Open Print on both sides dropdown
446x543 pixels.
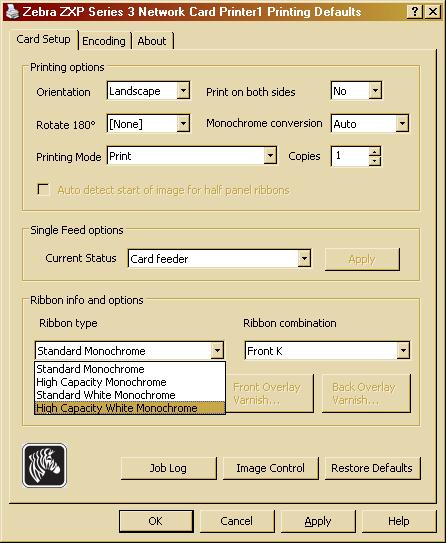click(375, 91)
